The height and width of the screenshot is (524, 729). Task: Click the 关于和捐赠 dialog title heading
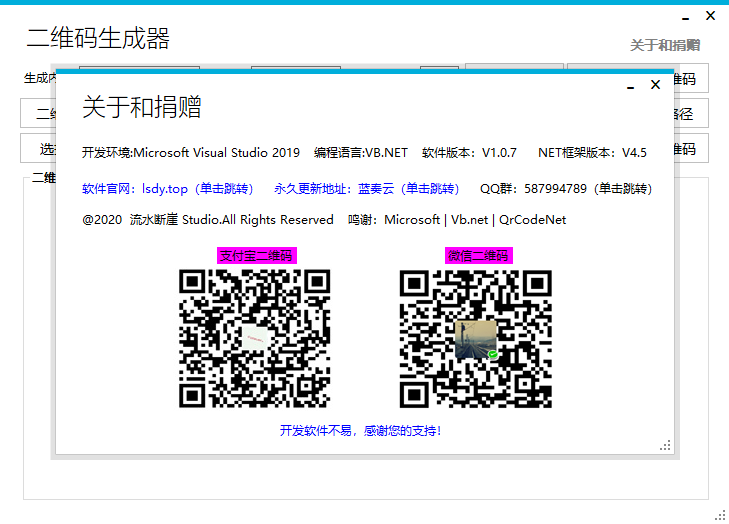141,108
